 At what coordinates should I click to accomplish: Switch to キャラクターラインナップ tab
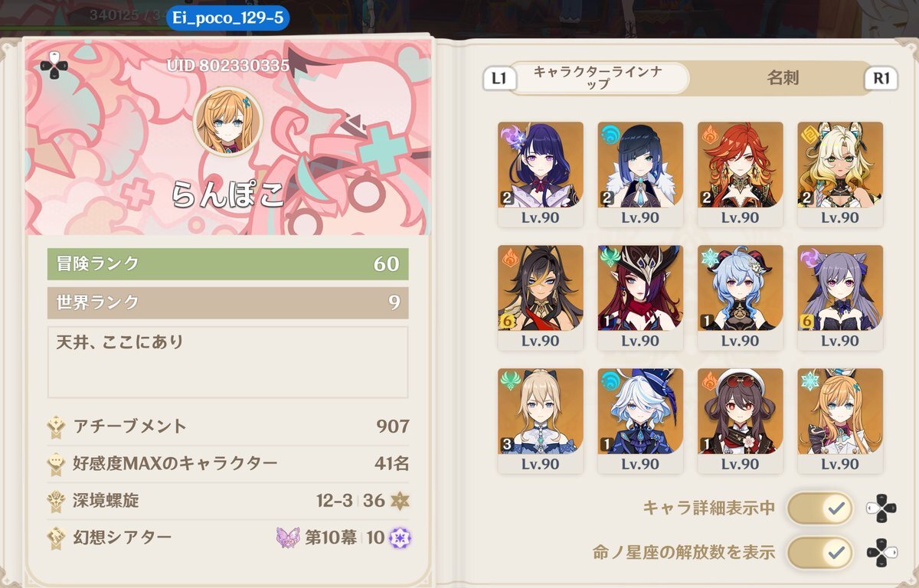click(599, 78)
